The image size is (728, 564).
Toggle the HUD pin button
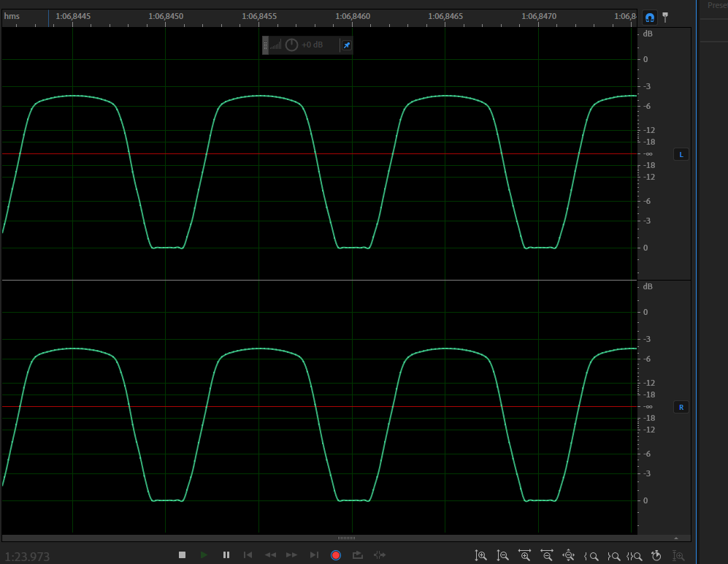347,45
